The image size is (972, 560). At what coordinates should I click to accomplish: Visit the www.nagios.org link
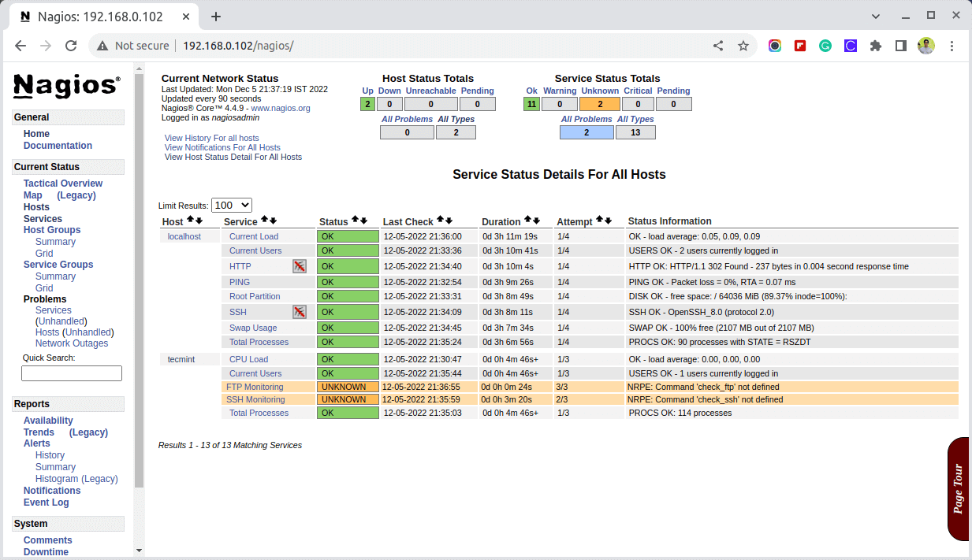(x=280, y=108)
